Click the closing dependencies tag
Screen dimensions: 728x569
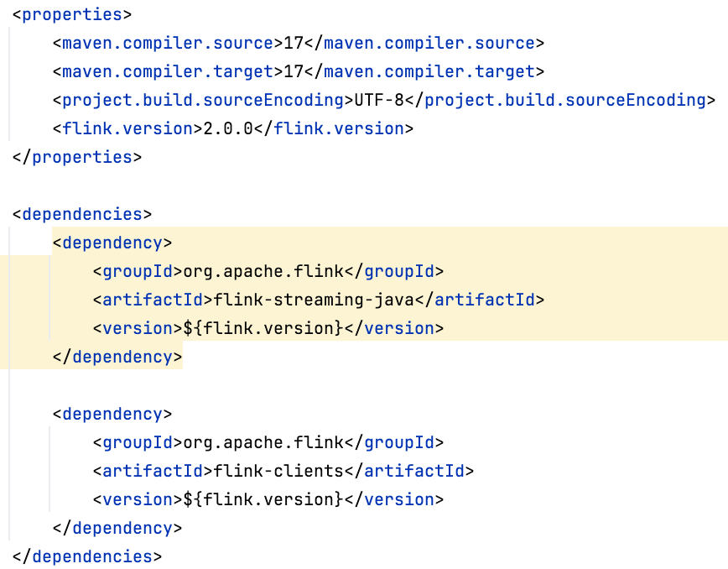click(x=87, y=556)
